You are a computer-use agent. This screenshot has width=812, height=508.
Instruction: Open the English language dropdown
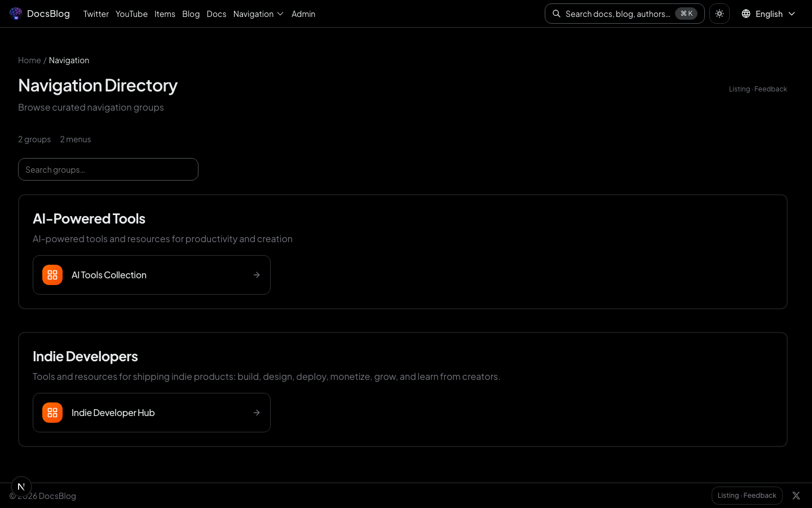tap(769, 14)
